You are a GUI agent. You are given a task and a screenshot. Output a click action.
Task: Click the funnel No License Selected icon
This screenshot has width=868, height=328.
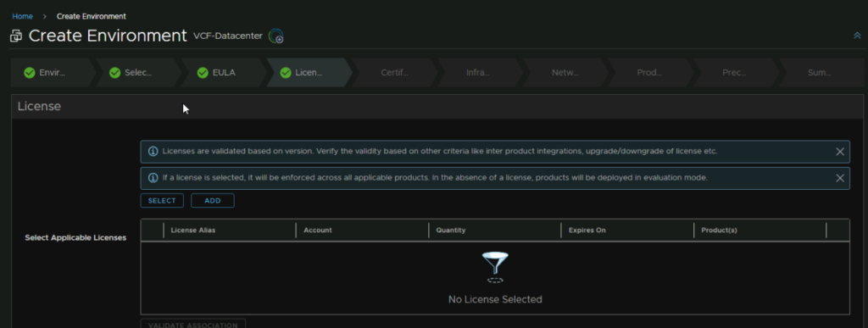tap(495, 267)
